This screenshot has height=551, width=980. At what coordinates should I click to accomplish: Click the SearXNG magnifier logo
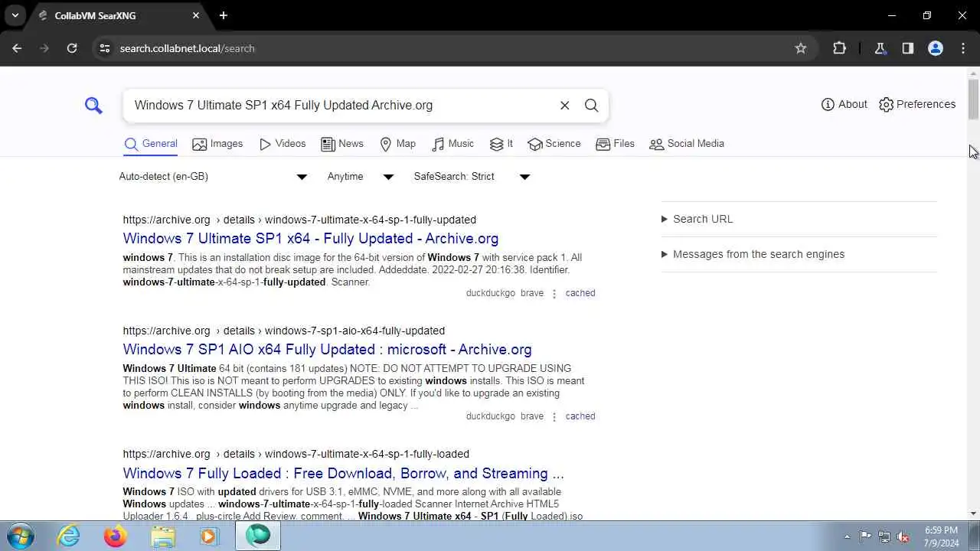tap(93, 106)
